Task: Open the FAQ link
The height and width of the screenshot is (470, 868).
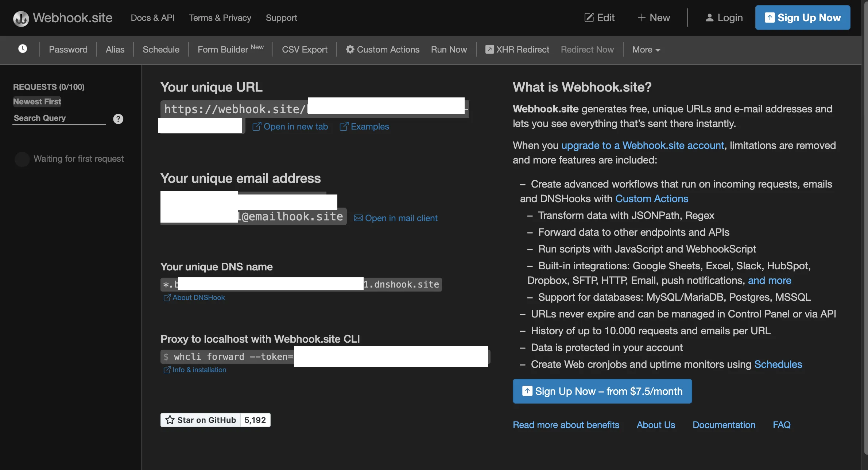Action: click(782, 425)
